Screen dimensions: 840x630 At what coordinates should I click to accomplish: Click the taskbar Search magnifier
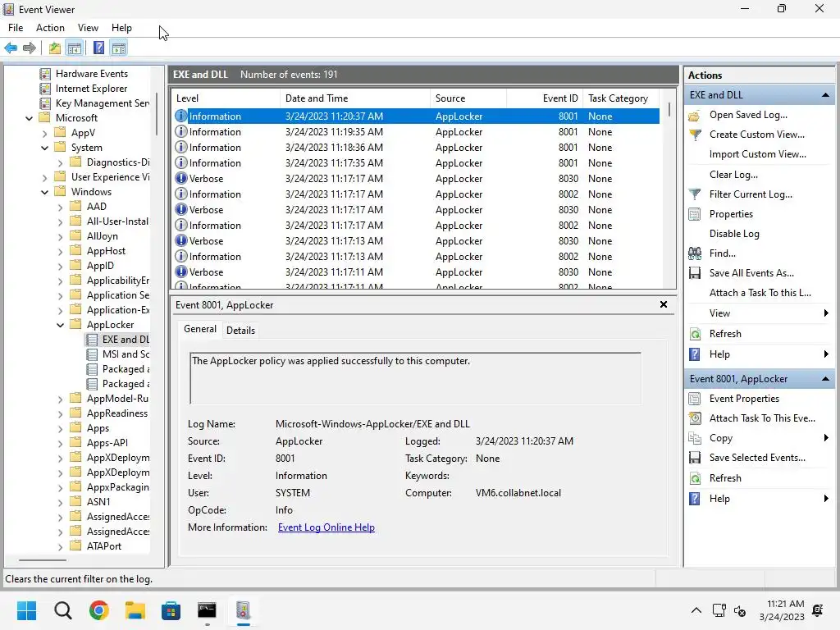click(x=62, y=610)
